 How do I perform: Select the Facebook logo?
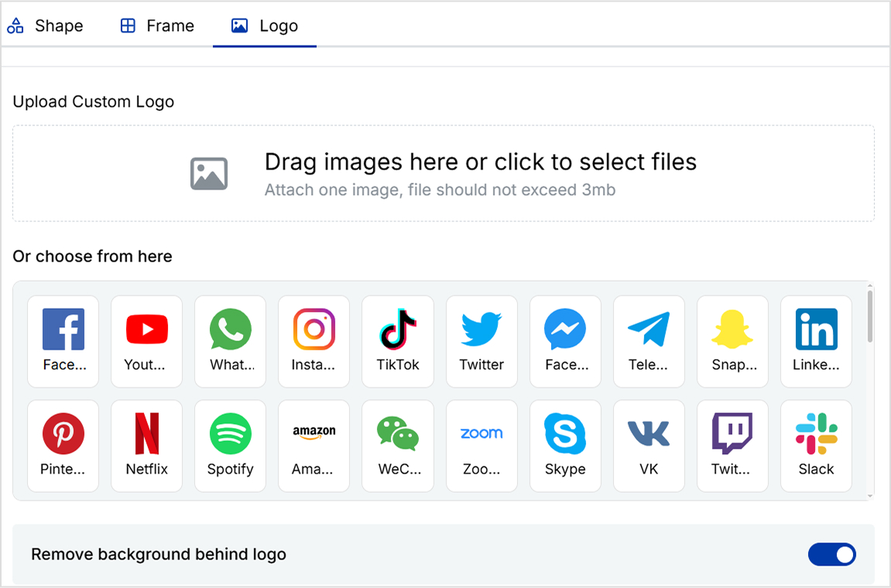[x=63, y=341]
